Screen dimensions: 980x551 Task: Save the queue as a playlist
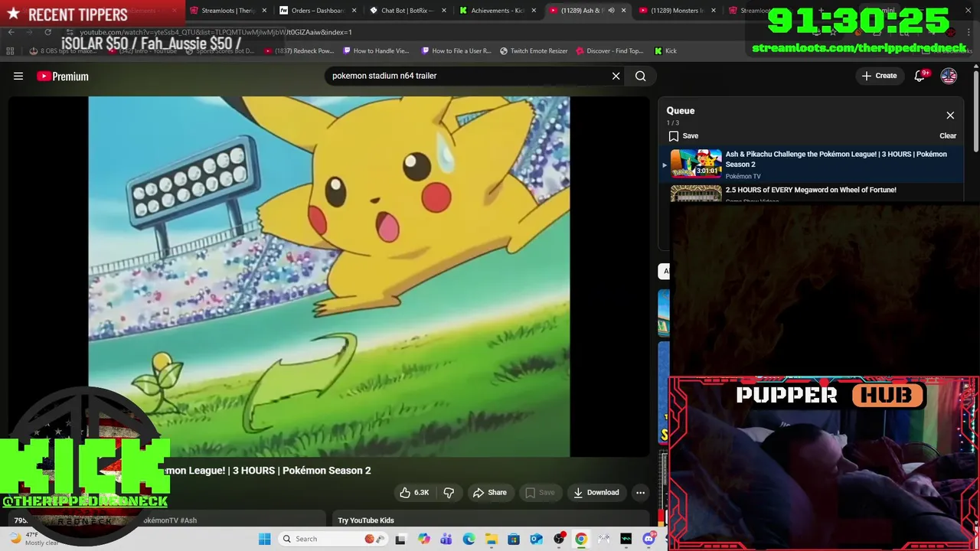point(683,136)
